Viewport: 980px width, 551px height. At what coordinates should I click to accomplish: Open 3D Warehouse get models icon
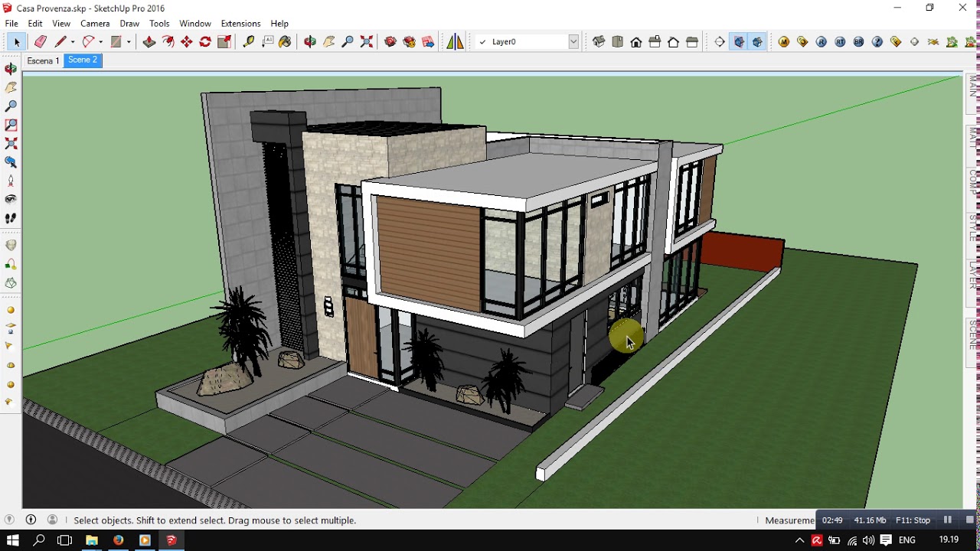[x=390, y=42]
